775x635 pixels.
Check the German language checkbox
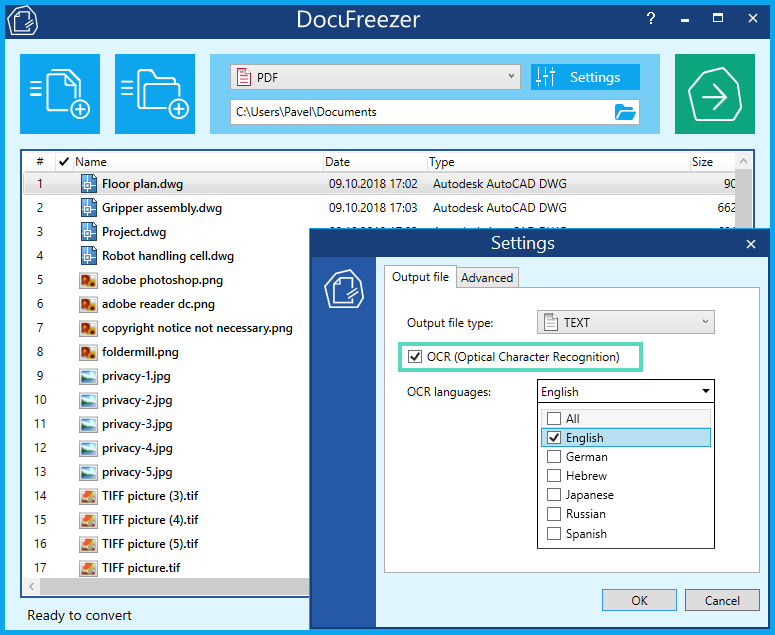click(x=554, y=457)
